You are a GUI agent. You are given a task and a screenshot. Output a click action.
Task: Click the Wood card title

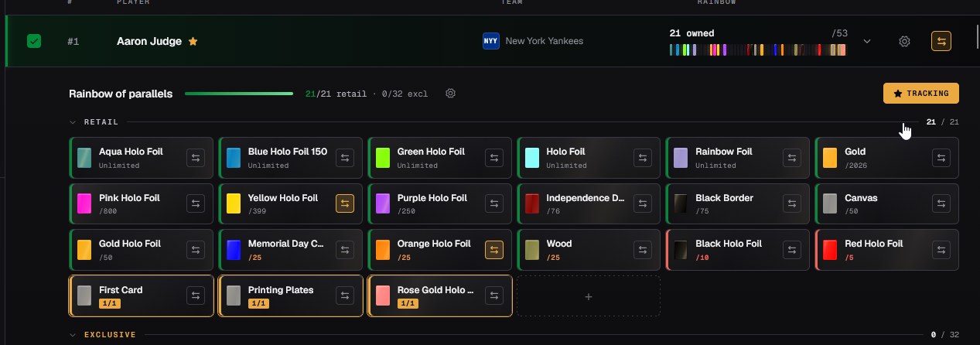point(559,244)
